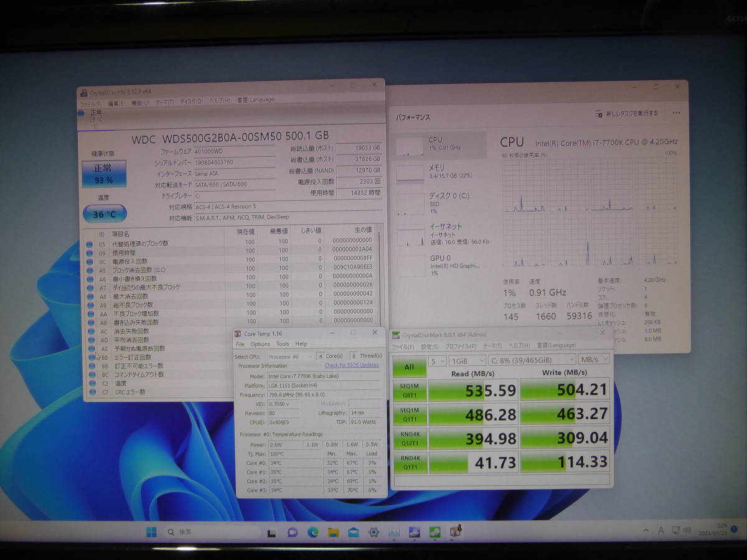This screenshot has height=560, width=747.
Task: Click Check for BIOS Updates link
Action: [x=352, y=365]
